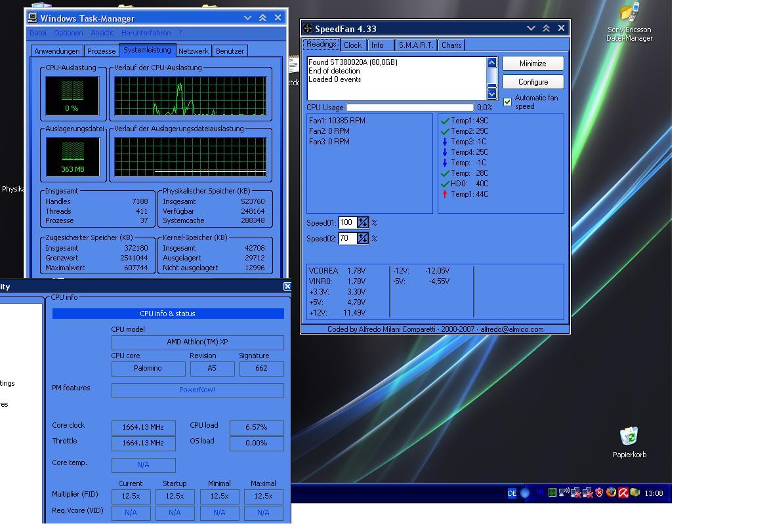
Task: Open the Optionen menu in Task Manager
Action: click(x=69, y=33)
